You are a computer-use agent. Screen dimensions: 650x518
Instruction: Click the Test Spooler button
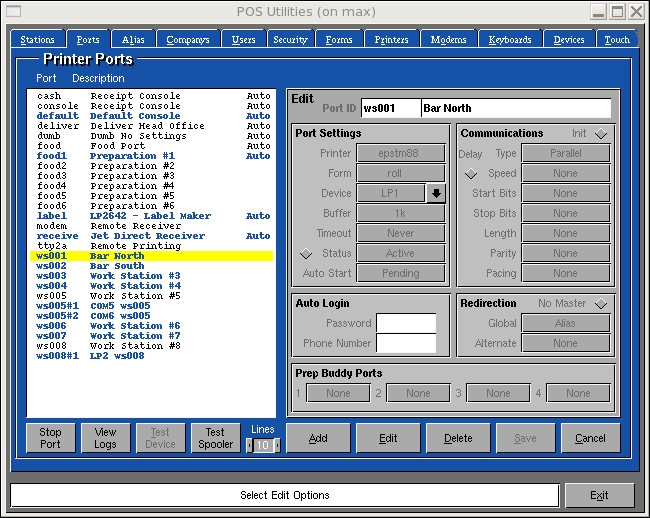tap(216, 438)
